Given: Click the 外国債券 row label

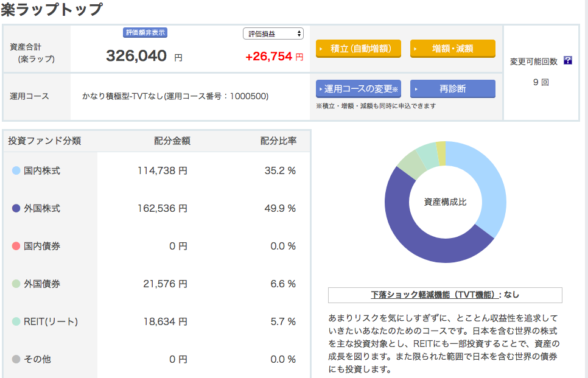Looking at the screenshot, I should click(42, 284).
